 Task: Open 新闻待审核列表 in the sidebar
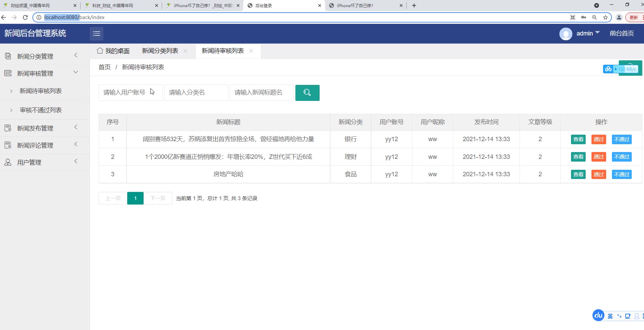(41, 91)
